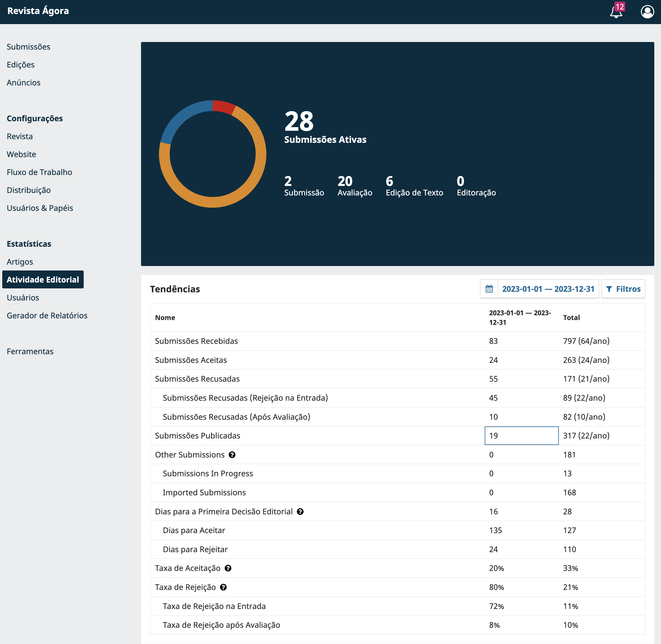Click help icon beside Other Submissions

click(232, 455)
